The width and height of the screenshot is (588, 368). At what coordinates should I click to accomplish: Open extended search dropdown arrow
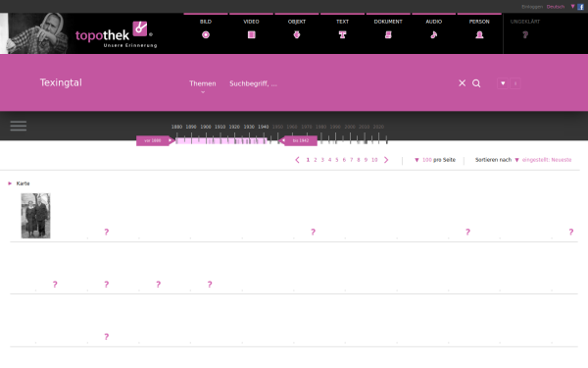(x=503, y=83)
